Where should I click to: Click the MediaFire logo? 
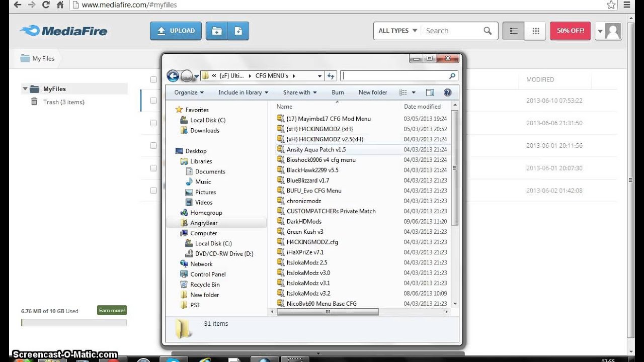point(64,31)
